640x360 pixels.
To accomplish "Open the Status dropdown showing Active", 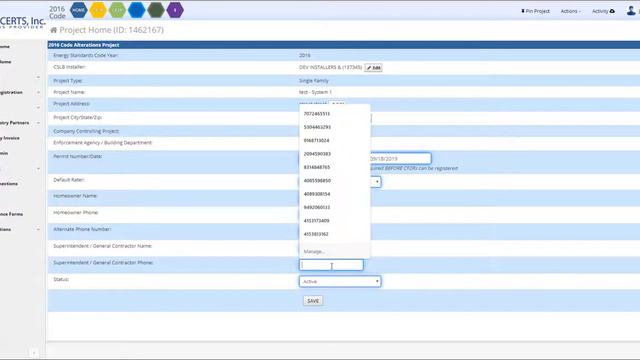I will [340, 281].
